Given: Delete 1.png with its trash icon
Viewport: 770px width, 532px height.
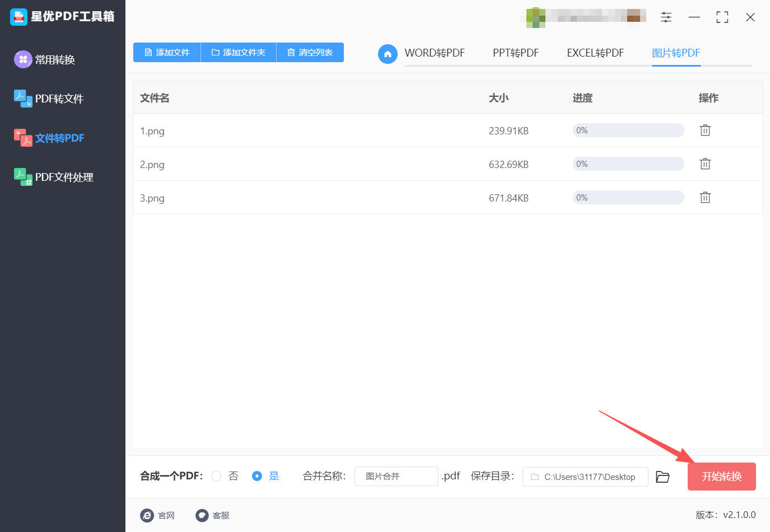Looking at the screenshot, I should [x=705, y=130].
